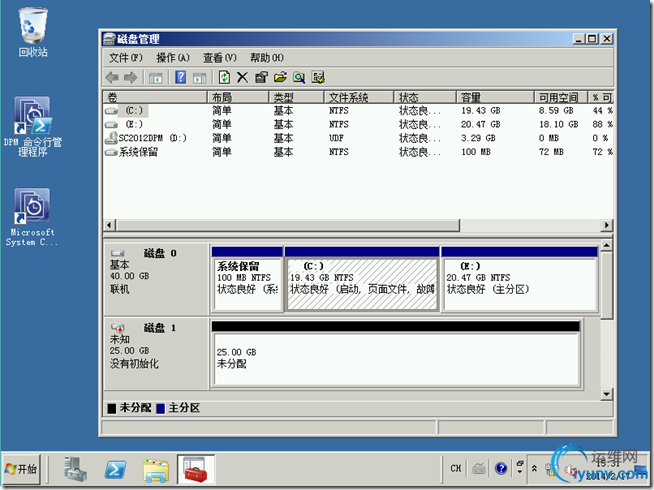This screenshot has width=654, height=490.
Task: Open the blue Help toolbar icon
Action: tap(180, 78)
